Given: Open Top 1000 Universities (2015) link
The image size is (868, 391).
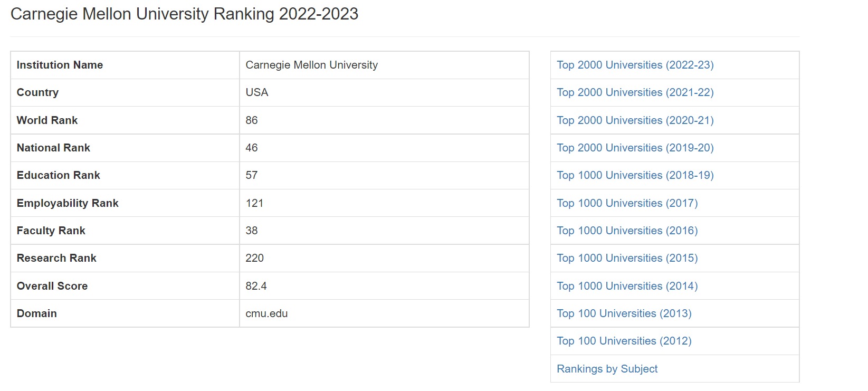Looking at the screenshot, I should click(627, 258).
